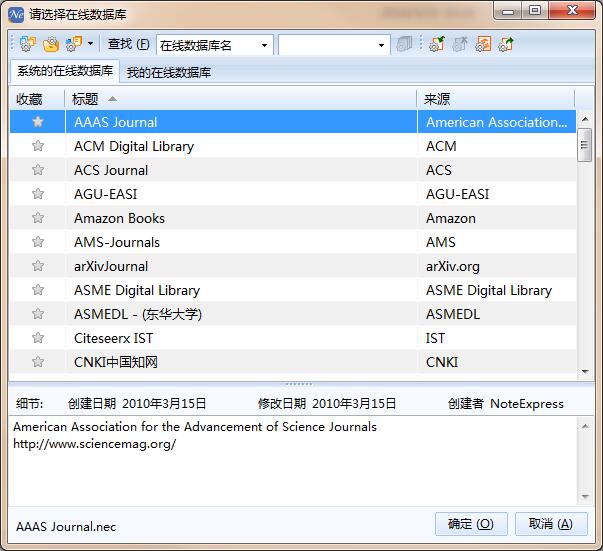Viewport: 603px width, 551px height.
Task: Toggle favorite star for ASME Digital Library
Action: pyautogui.click(x=38, y=290)
